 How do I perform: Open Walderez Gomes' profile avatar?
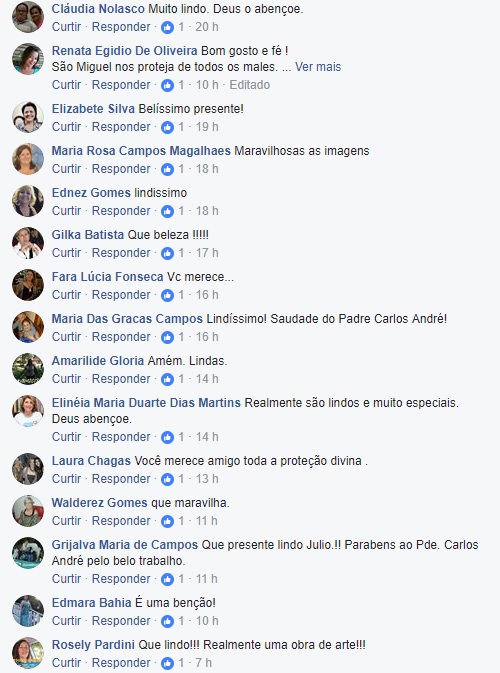pos(28,511)
